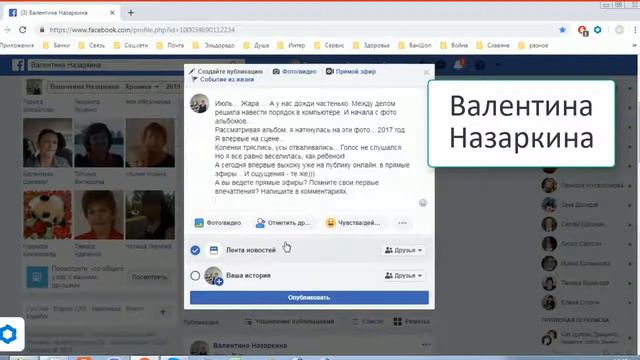
Task: Switch posts view to Список
Action: tap(367, 322)
